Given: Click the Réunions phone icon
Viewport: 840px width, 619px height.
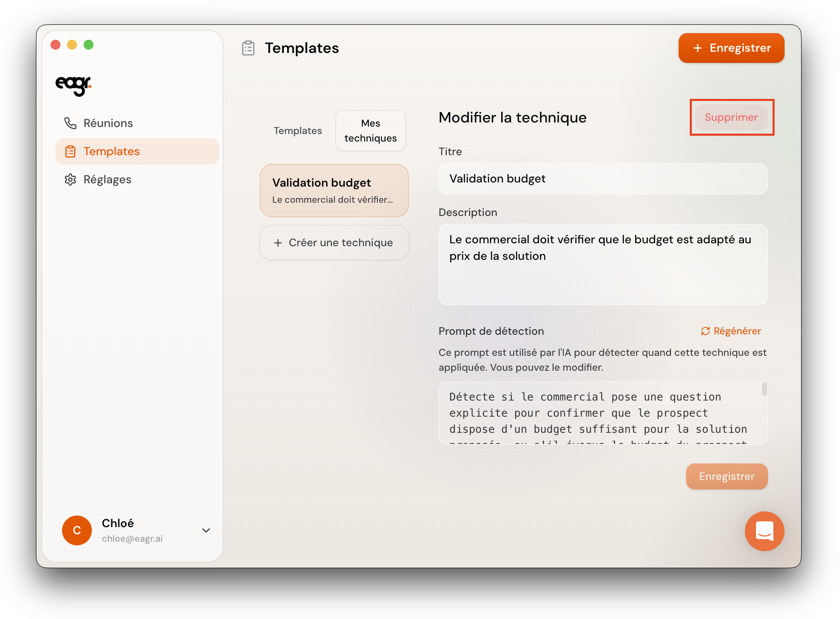Looking at the screenshot, I should (x=70, y=123).
